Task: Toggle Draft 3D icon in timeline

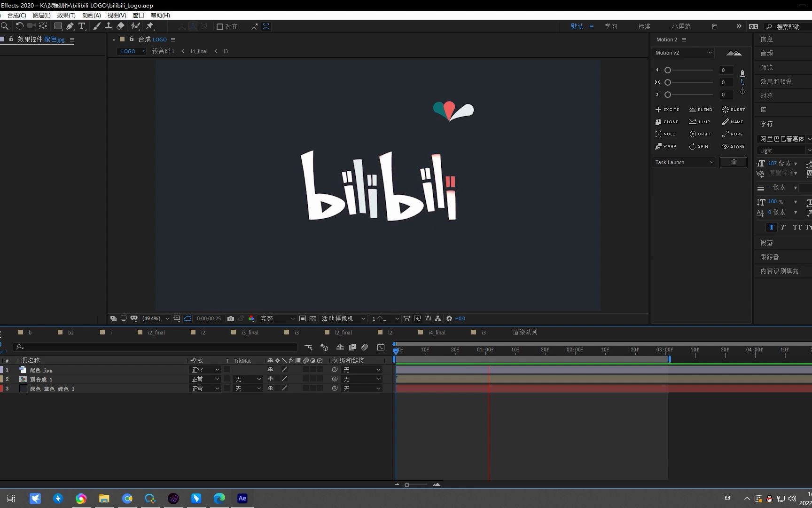Action: pos(324,347)
